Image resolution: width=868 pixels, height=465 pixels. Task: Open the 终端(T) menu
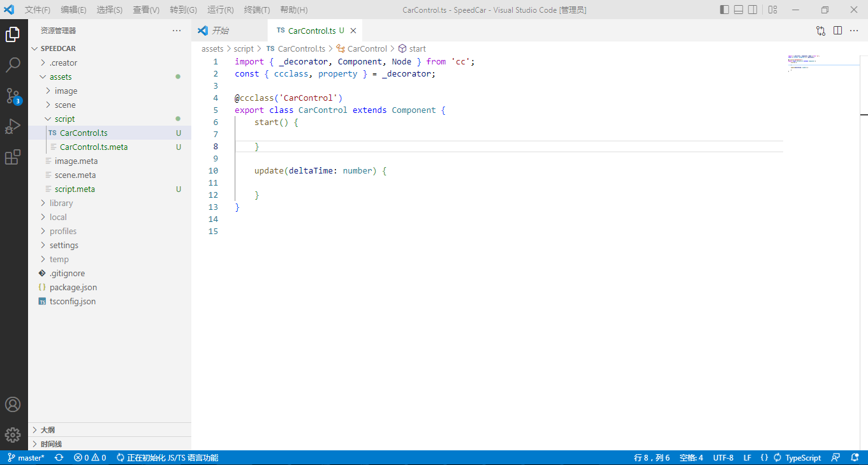pyautogui.click(x=257, y=10)
